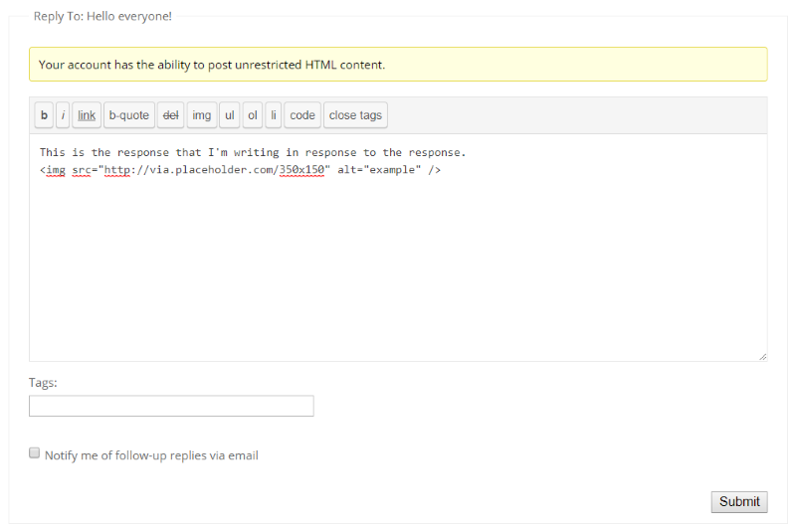Enable notify me of follow-up replies checkbox
The width and height of the screenshot is (796, 532).
click(34, 452)
